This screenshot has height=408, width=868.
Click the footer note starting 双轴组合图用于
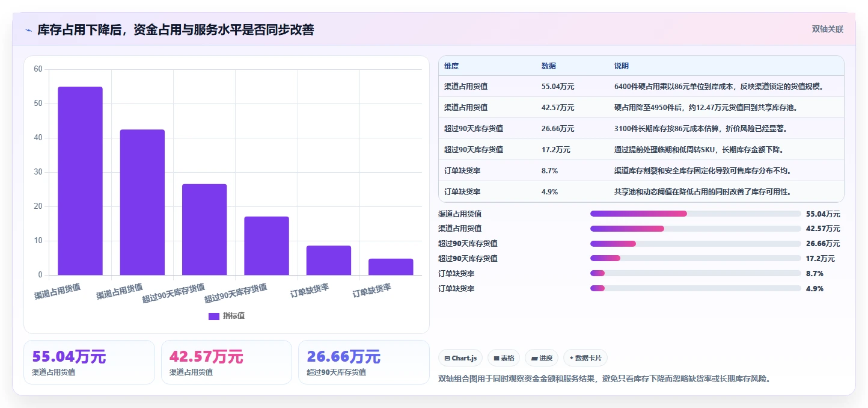pos(605,379)
